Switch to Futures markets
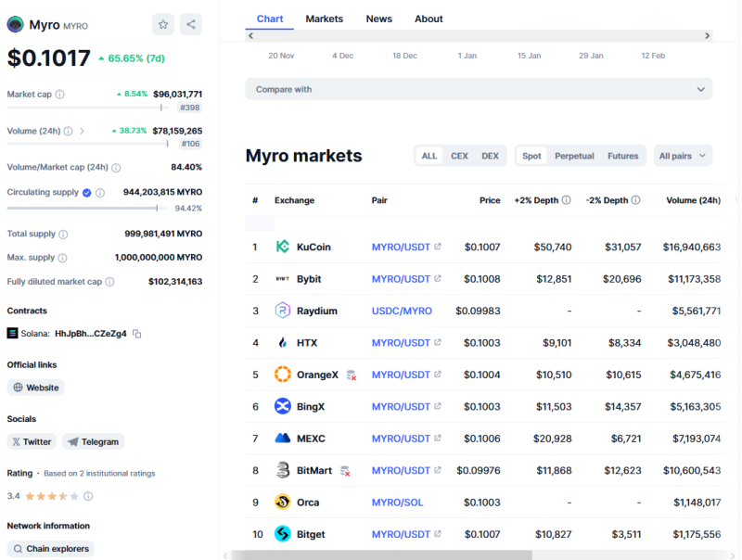The width and height of the screenshot is (742, 560). [x=622, y=156]
